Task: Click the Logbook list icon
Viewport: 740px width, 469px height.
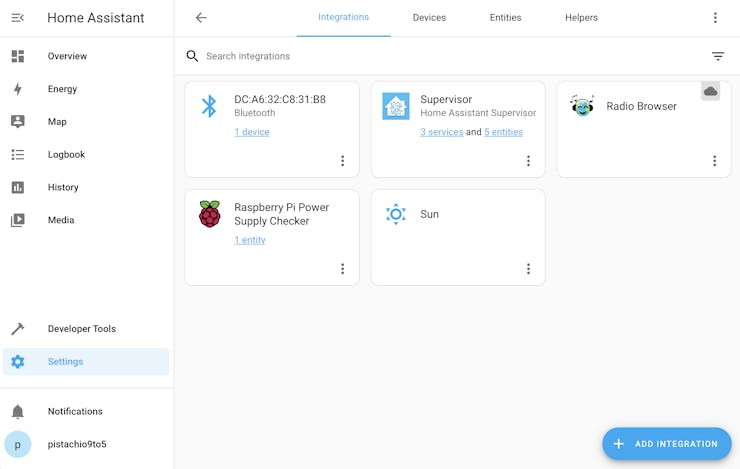Action: [x=17, y=154]
